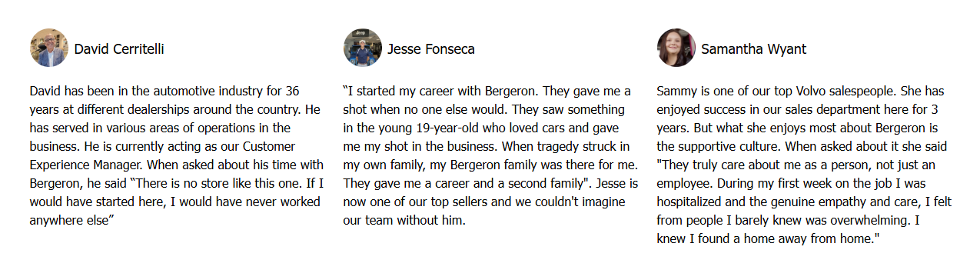Click David Cerritelli's profile photo
This screenshot has width=980, height=280.
coord(49,48)
